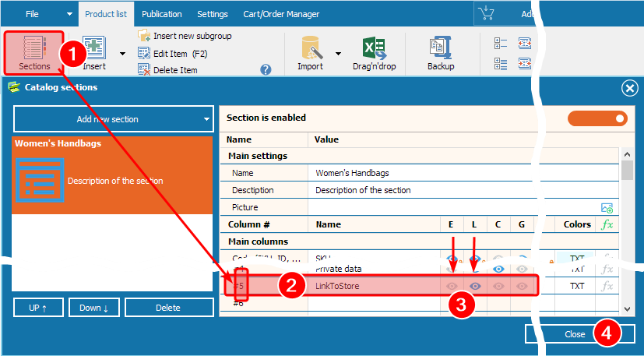Expand the Add new section dropdown arrow
The width and height of the screenshot is (644, 356).
tap(206, 119)
